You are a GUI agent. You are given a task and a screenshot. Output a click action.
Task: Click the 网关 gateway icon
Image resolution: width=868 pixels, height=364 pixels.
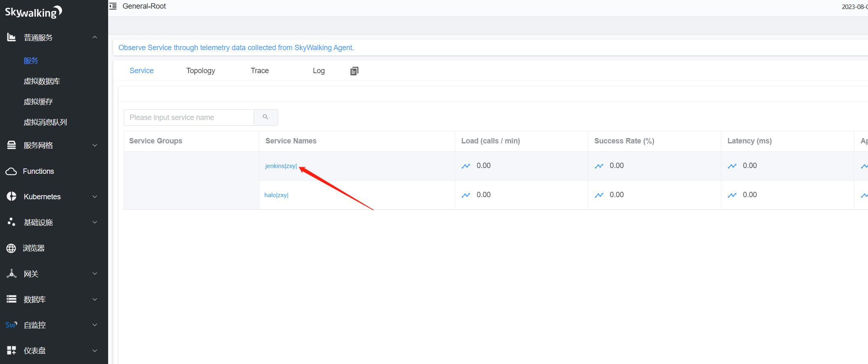12,274
